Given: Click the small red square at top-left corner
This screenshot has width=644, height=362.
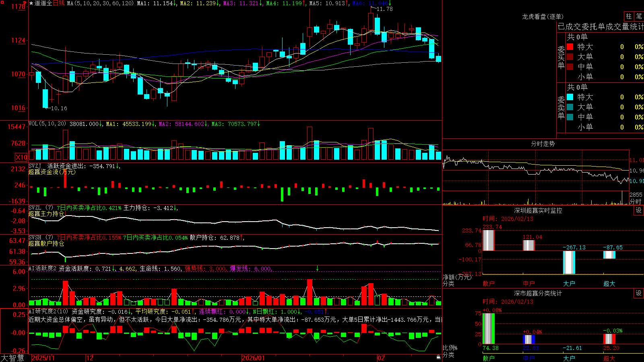Looking at the screenshot, I should pos(2,2).
